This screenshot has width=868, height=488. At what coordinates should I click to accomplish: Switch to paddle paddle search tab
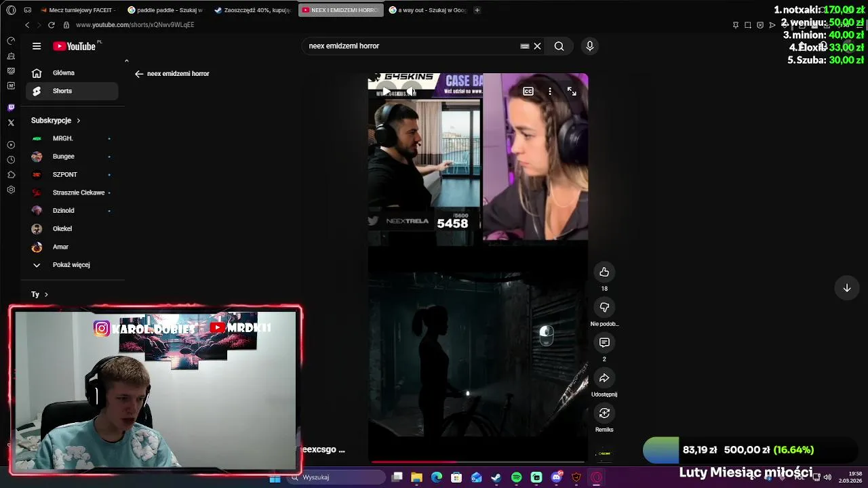[165, 10]
